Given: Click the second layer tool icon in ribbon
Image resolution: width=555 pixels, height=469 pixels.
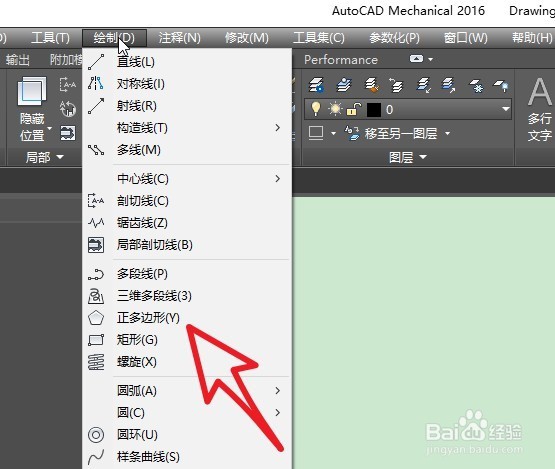Looking at the screenshot, I should click(343, 85).
